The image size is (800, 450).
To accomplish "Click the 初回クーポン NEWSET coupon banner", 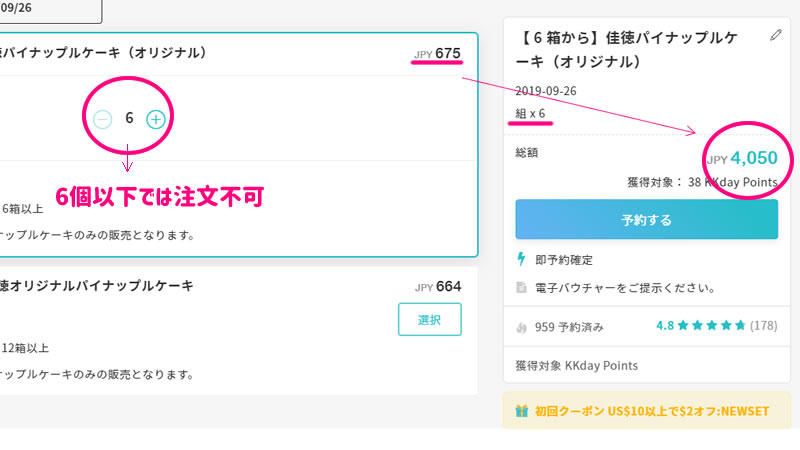I will pyautogui.click(x=646, y=410).
